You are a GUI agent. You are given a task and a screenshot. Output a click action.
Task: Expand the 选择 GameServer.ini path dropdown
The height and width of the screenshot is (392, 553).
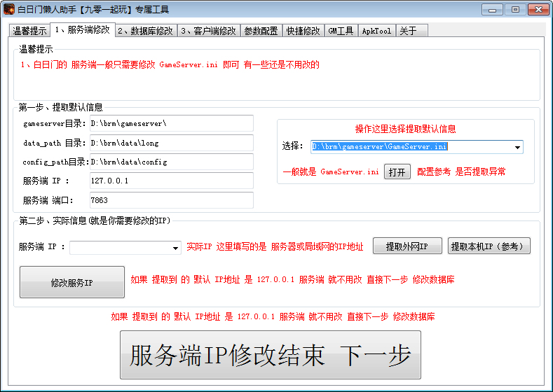[517, 147]
